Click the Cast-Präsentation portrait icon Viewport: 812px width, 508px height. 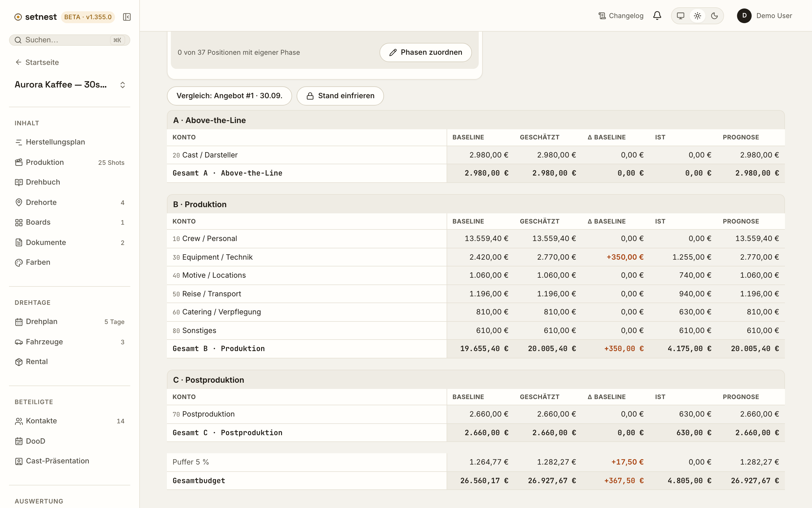point(19,461)
